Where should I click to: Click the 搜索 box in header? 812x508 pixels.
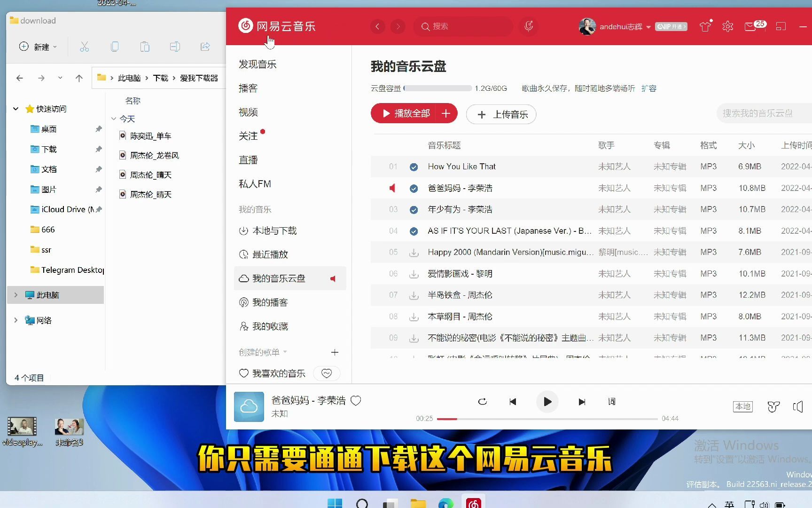point(463,26)
